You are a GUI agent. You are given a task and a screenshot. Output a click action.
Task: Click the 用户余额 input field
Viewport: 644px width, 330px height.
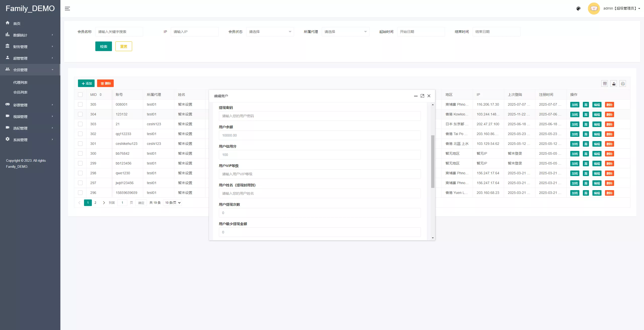pos(319,135)
